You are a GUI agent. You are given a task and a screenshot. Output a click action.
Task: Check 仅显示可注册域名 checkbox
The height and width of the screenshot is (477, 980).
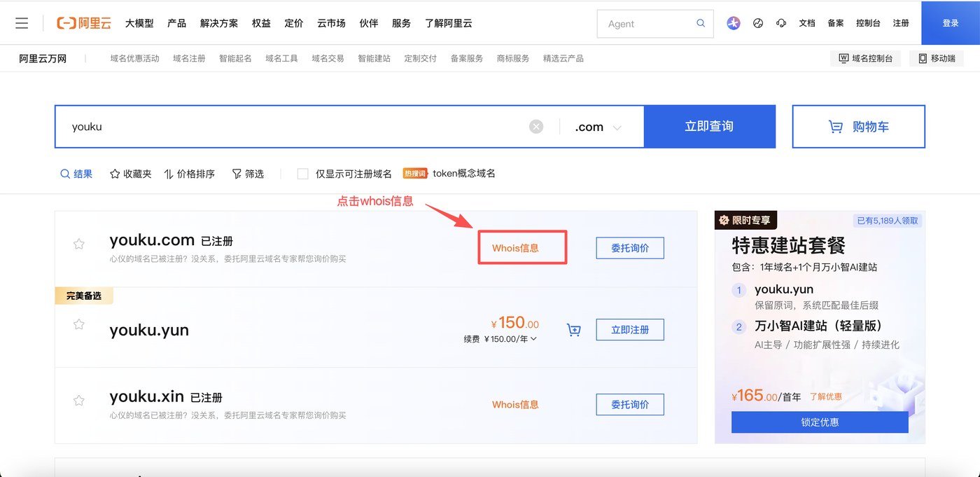[x=303, y=174]
